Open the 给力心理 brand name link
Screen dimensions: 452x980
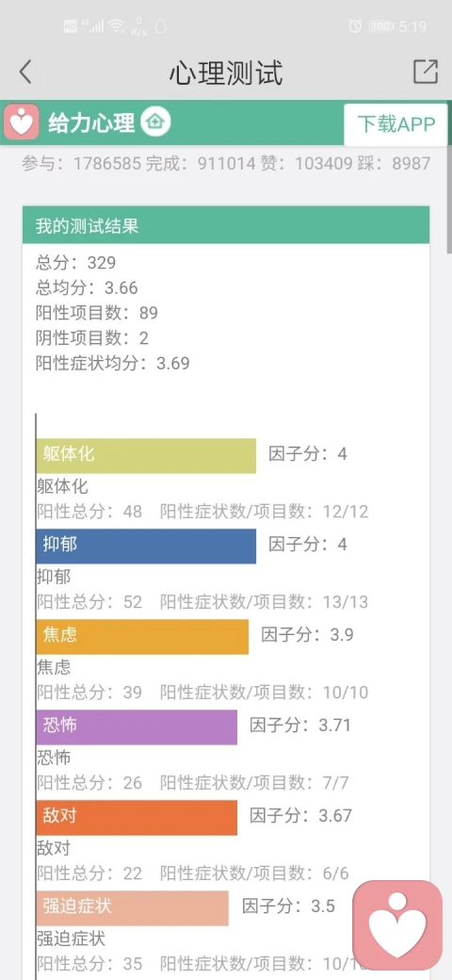tap(91, 122)
